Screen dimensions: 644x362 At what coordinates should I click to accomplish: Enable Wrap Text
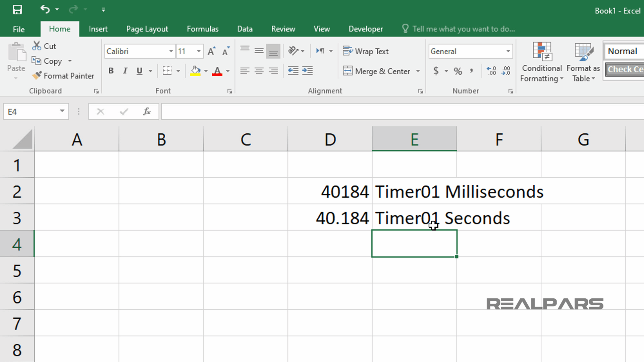pyautogui.click(x=366, y=51)
